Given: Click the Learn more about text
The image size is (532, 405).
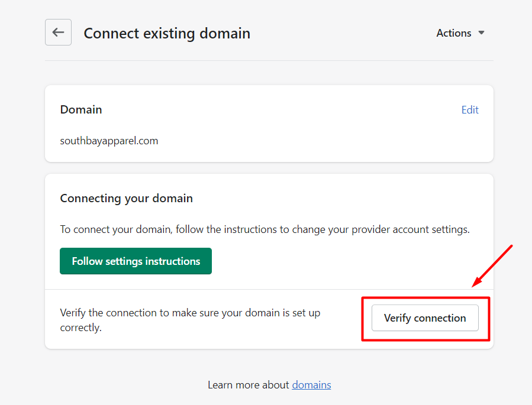Looking at the screenshot, I should [249, 385].
